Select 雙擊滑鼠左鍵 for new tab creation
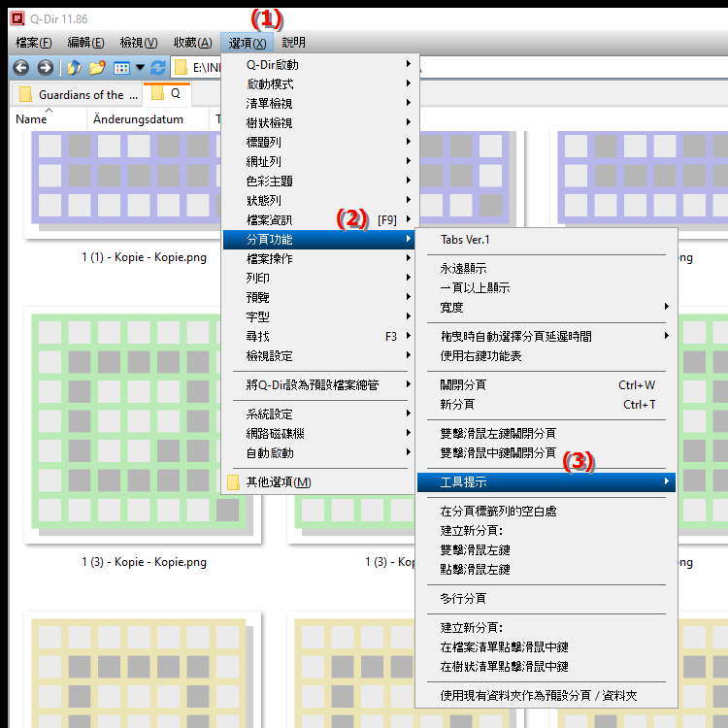Image resolution: width=728 pixels, height=728 pixels. (x=546, y=550)
